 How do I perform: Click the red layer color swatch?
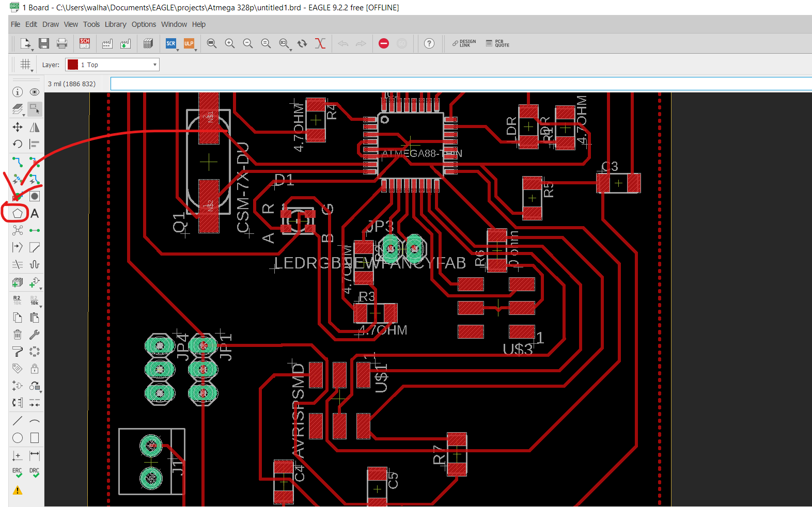pyautogui.click(x=73, y=65)
